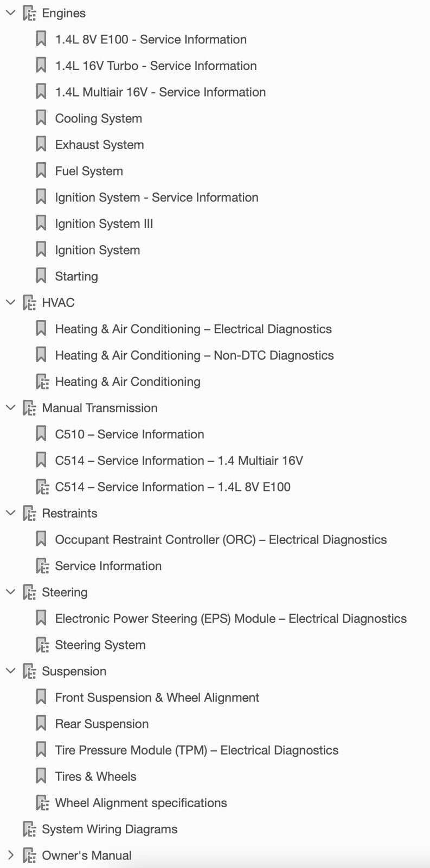The height and width of the screenshot is (868, 430).
Task: Open 1.4L 16V Turbo Service Information
Action: click(x=156, y=66)
